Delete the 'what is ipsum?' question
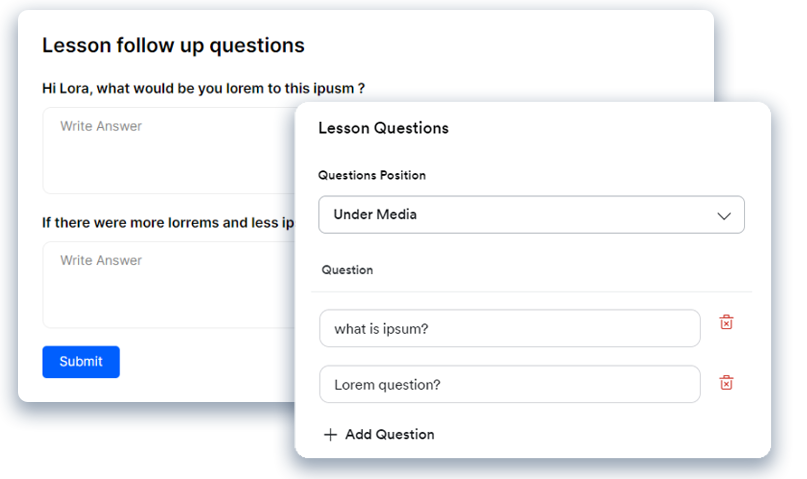The image size is (807, 479). [x=726, y=322]
